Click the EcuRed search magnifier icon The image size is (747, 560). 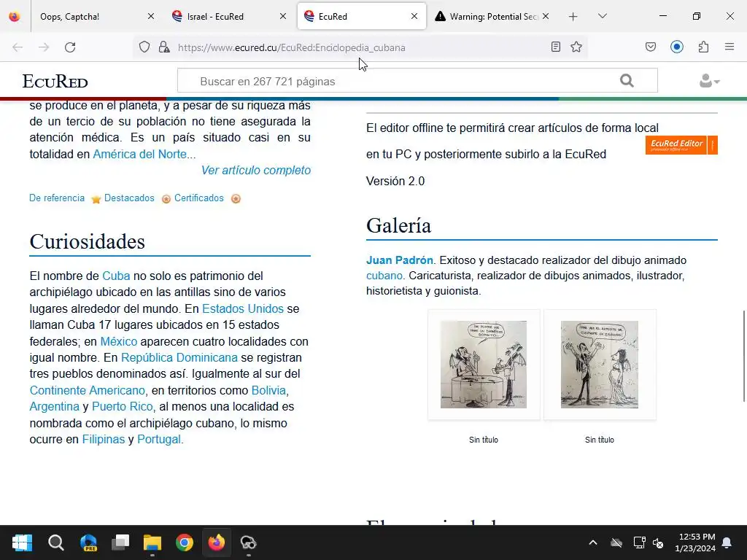627,81
